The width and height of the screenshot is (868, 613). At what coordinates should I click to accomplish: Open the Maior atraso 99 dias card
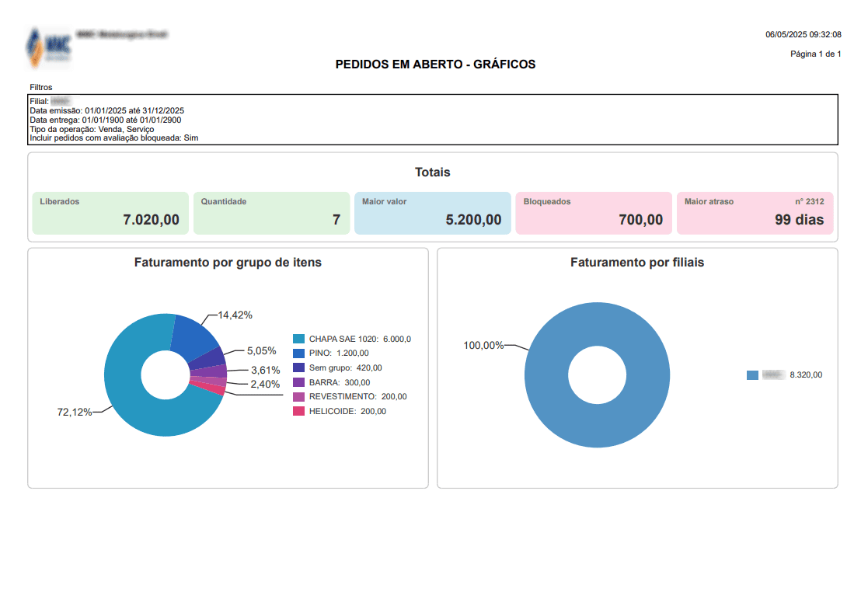755,213
